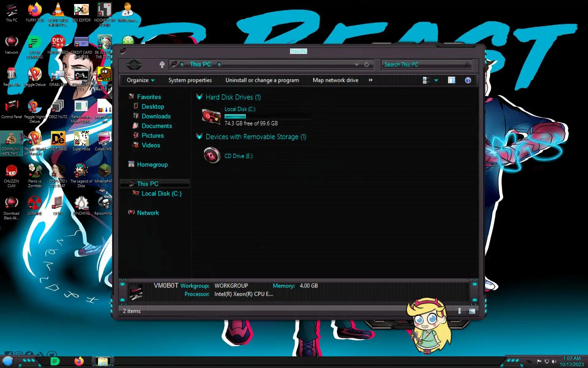Viewport: 588px width, 368px height.
Task: Open the change-view dropdown arrow
Action: [x=436, y=80]
